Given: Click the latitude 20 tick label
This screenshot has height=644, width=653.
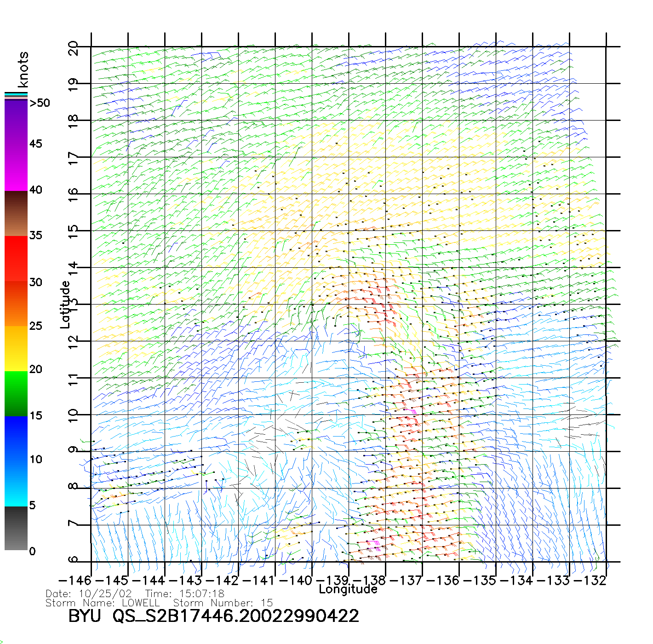Looking at the screenshot, I should pyautogui.click(x=73, y=48).
